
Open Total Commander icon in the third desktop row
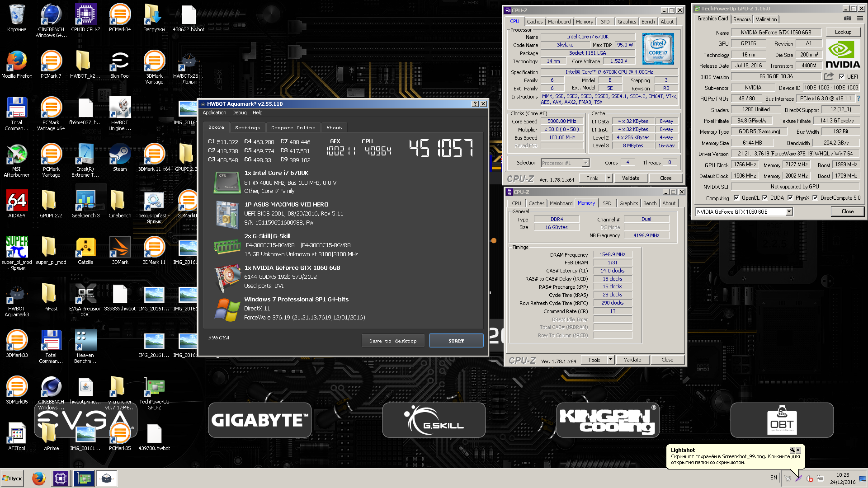click(x=17, y=113)
